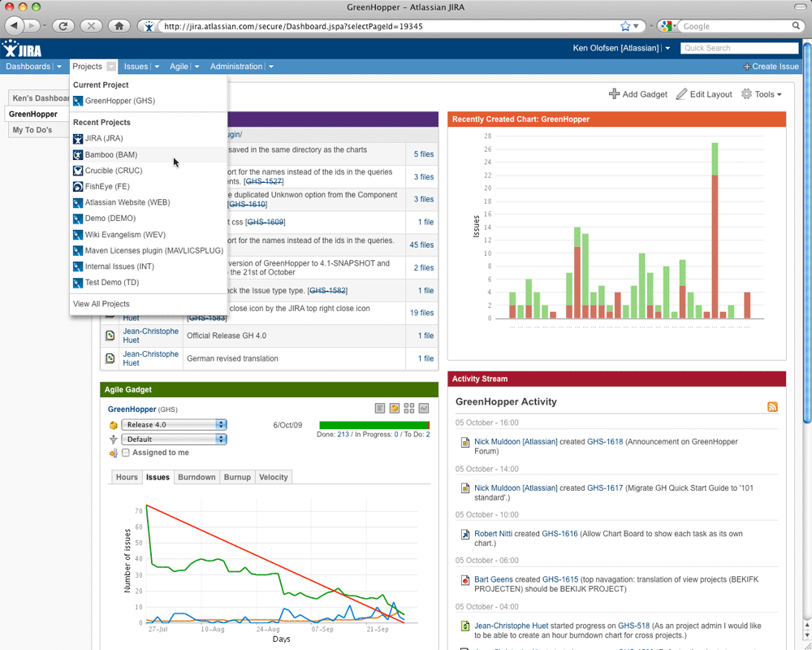
Task: Click the bug icon beside the GHS-1615 activity
Action: [465, 581]
